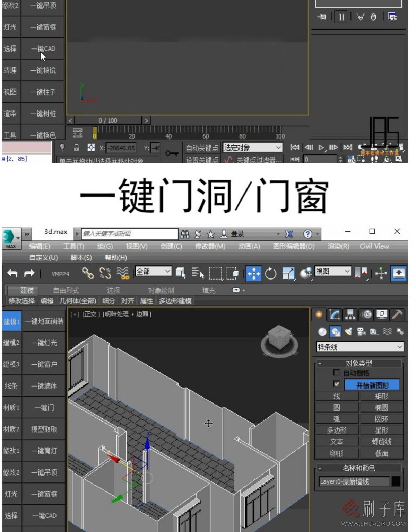Open the Create panel star tab
Image resolution: width=416 pixels, height=532 pixels.
click(x=319, y=314)
